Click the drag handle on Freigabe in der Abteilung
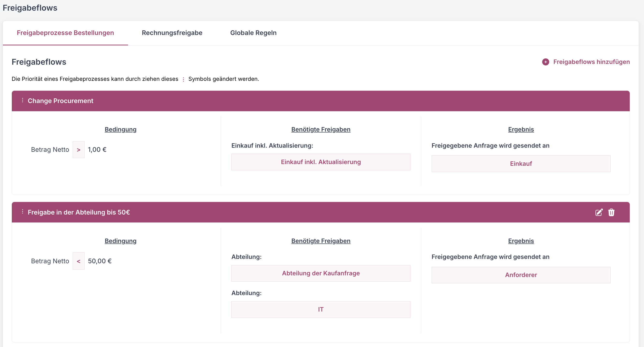644x347 pixels. coord(22,212)
